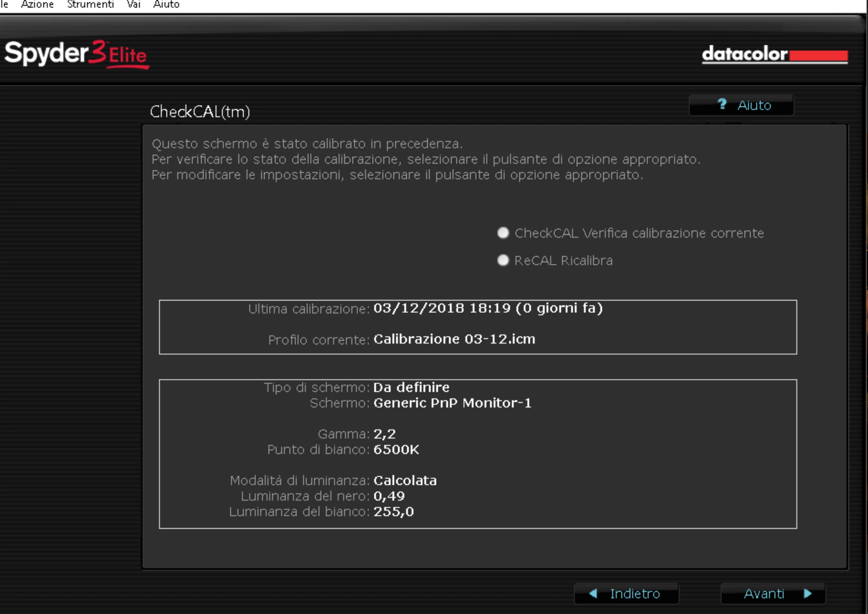The height and width of the screenshot is (614, 868).
Task: Open the Vai menu
Action: tap(133, 4)
